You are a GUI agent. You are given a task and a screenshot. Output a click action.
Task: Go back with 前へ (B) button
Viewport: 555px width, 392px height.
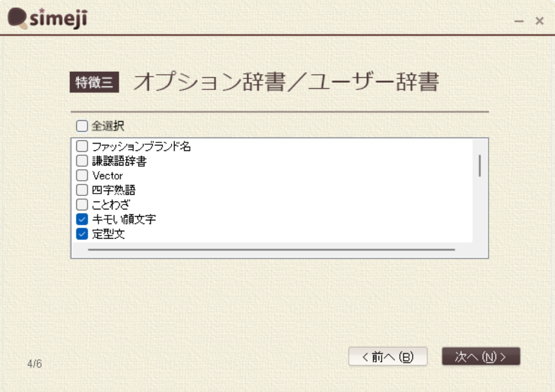pyautogui.click(x=388, y=357)
